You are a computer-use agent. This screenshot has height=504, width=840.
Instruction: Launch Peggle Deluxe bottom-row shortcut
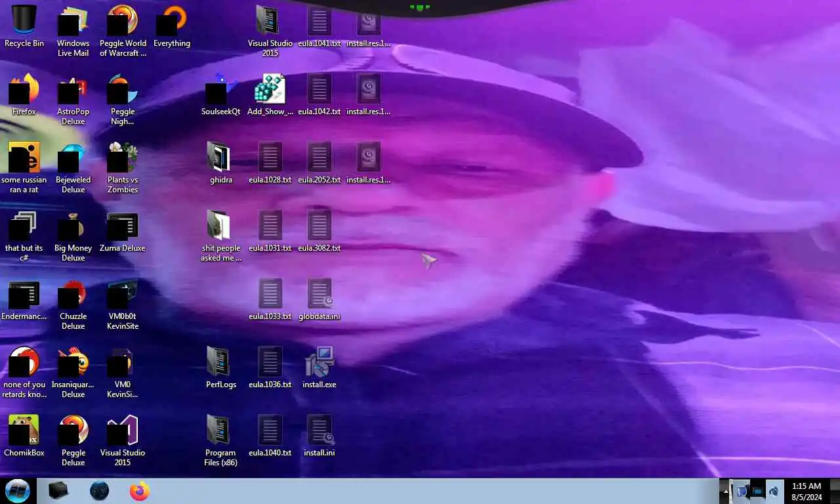(x=73, y=440)
